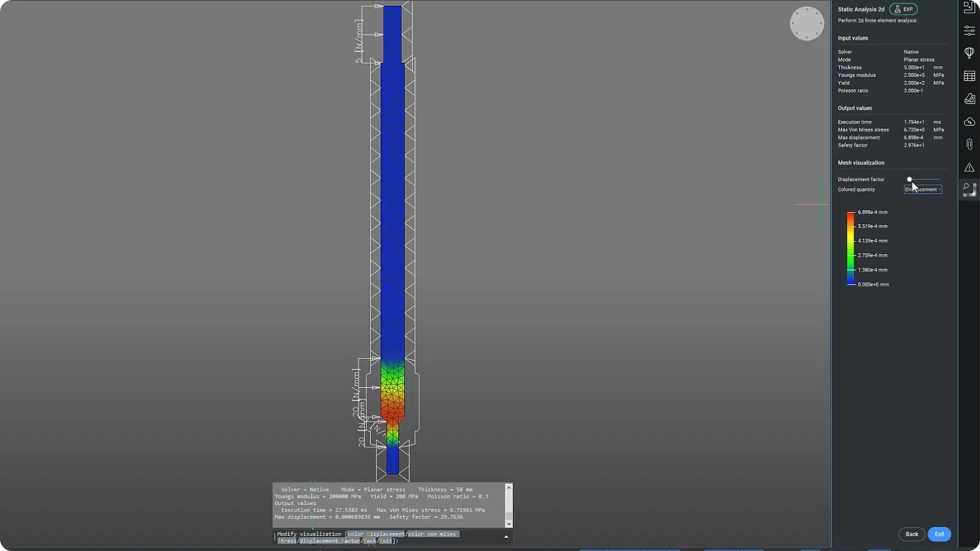Choose 'color Displacement' command line option
The image size is (980, 551).
pyautogui.click(x=375, y=534)
